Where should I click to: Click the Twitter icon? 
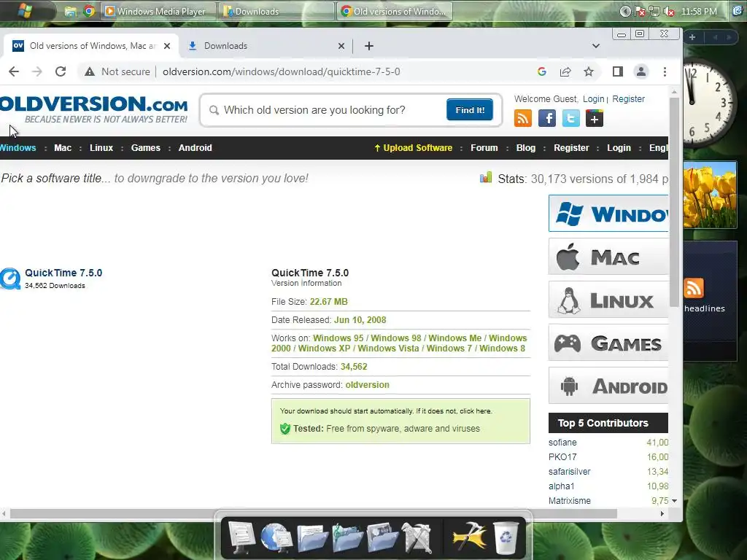coord(570,117)
